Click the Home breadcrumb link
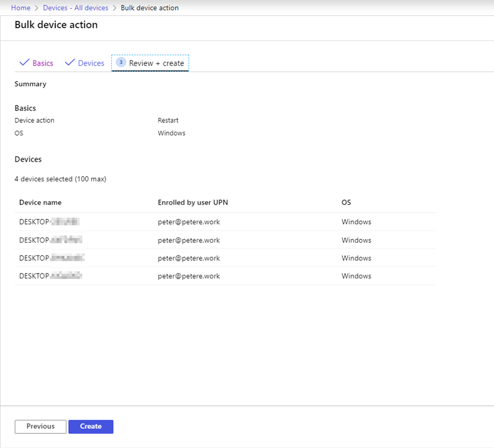494x448 pixels. (x=20, y=8)
